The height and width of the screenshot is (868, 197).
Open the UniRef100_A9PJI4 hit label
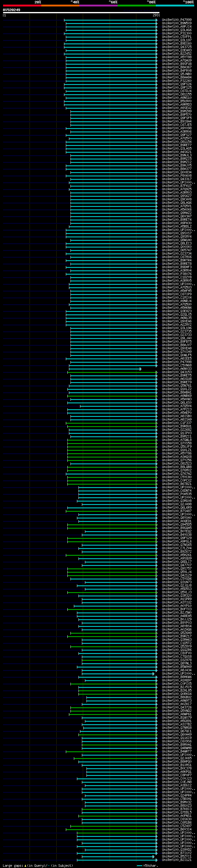176,26
